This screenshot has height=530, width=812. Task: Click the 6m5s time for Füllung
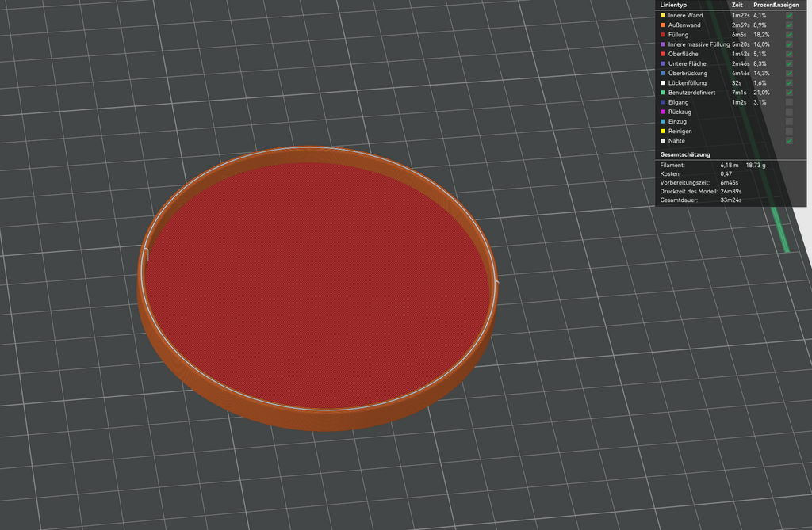point(739,35)
